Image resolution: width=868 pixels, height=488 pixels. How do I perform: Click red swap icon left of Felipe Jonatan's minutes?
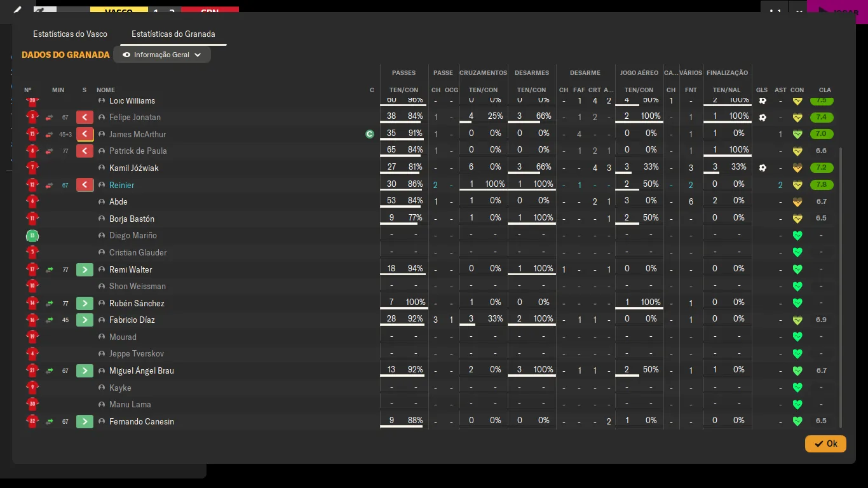50,118
